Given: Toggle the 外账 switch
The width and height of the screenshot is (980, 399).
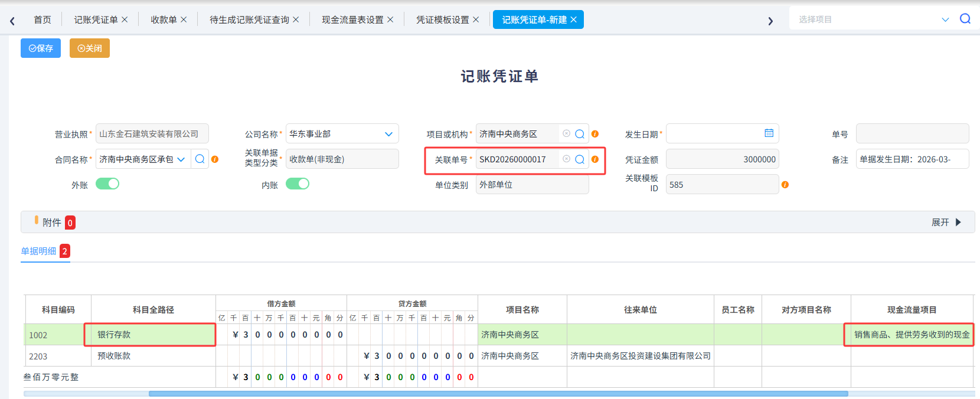Looking at the screenshot, I should [107, 184].
